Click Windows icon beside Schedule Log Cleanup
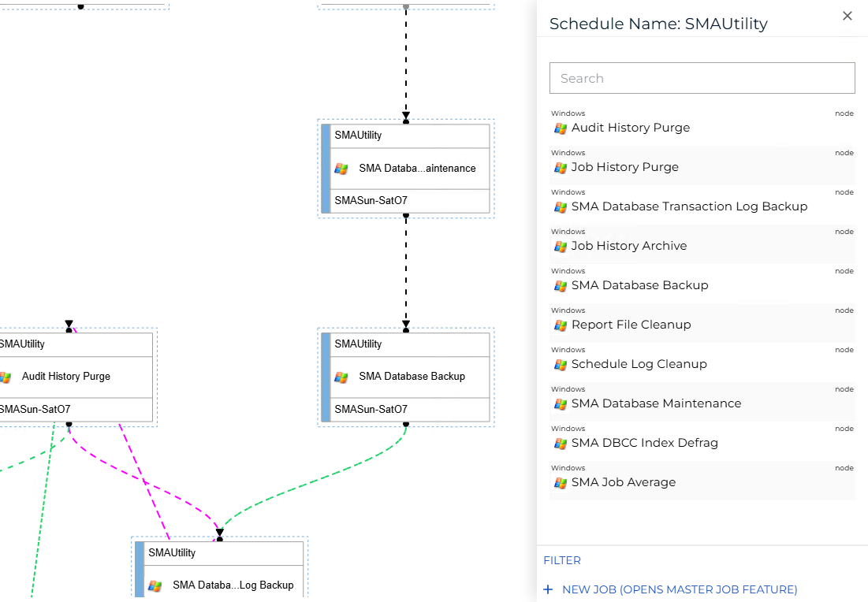The height and width of the screenshot is (602, 868). 561,365
